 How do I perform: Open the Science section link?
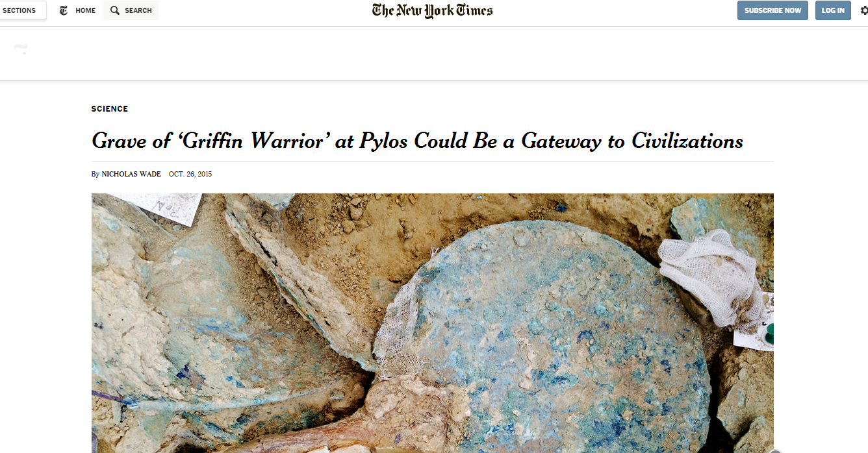[110, 109]
